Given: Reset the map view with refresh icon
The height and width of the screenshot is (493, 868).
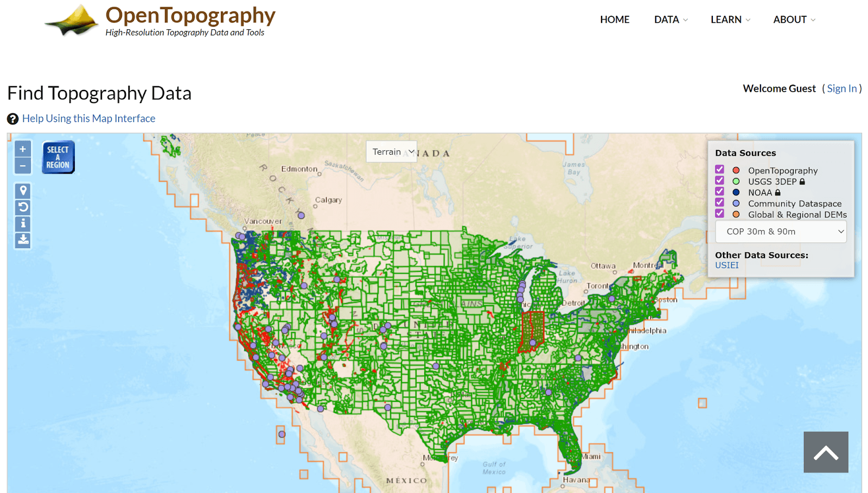Looking at the screenshot, I should tap(23, 207).
